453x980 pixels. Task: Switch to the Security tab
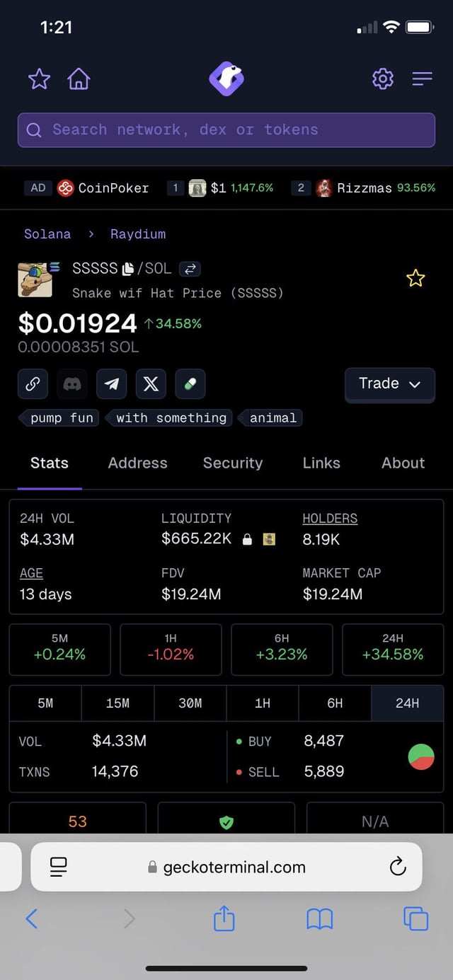(233, 463)
